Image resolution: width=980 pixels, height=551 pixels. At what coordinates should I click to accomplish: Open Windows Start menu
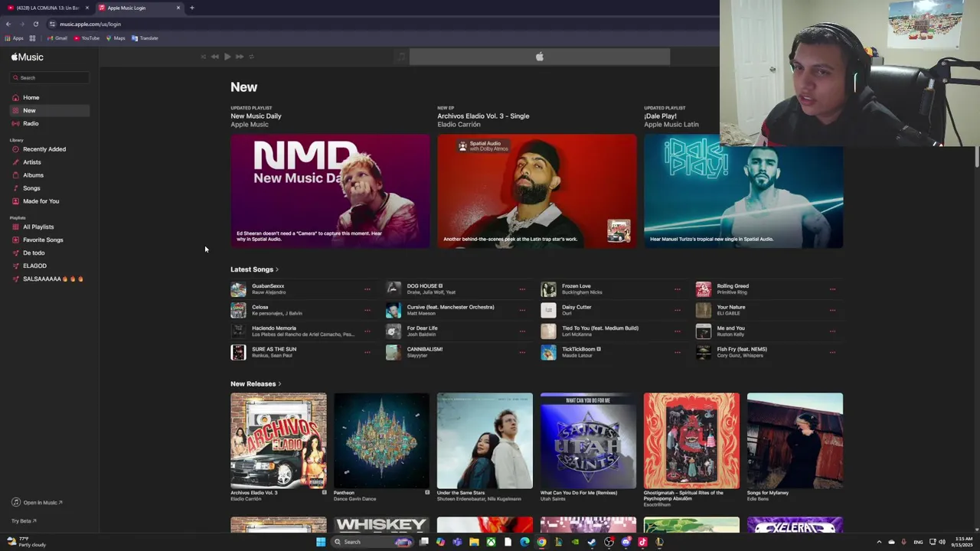point(321,542)
